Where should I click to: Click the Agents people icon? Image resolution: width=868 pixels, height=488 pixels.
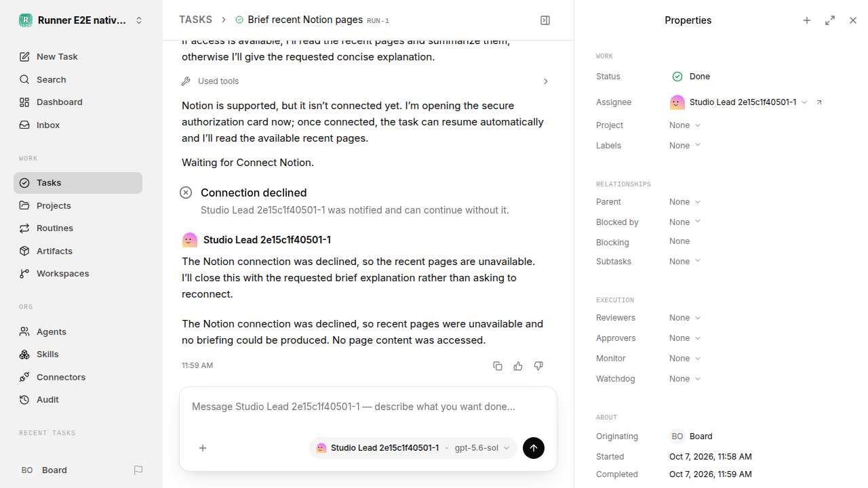(24, 332)
